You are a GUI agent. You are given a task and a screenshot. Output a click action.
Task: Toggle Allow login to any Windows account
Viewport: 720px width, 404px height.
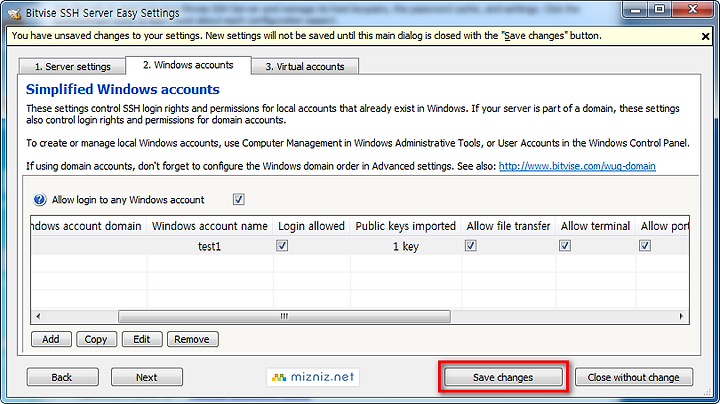(238, 199)
